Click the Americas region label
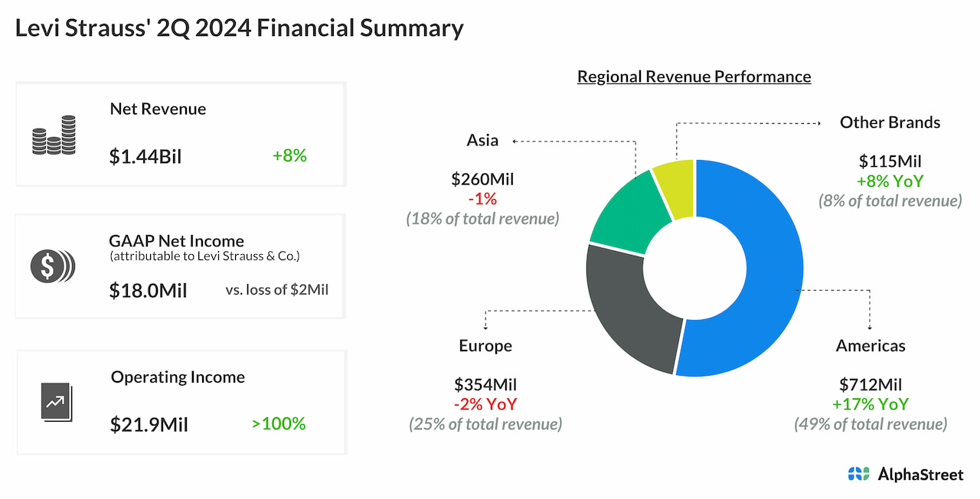The image size is (980, 499). (x=871, y=346)
